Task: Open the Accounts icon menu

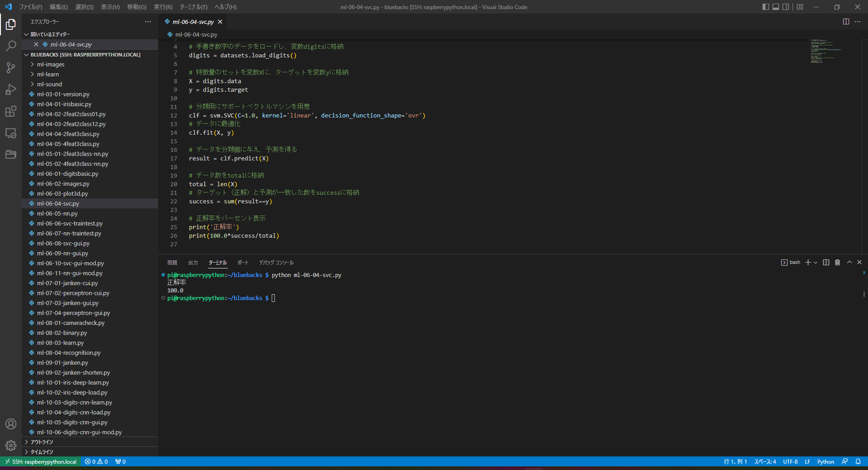Action: pyautogui.click(x=11, y=424)
